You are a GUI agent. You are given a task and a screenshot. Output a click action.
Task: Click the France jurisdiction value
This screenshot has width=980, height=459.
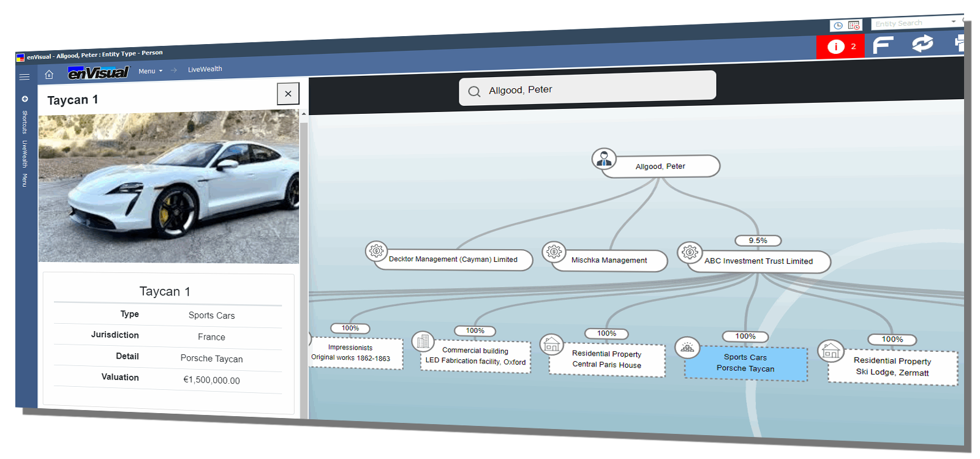(211, 337)
